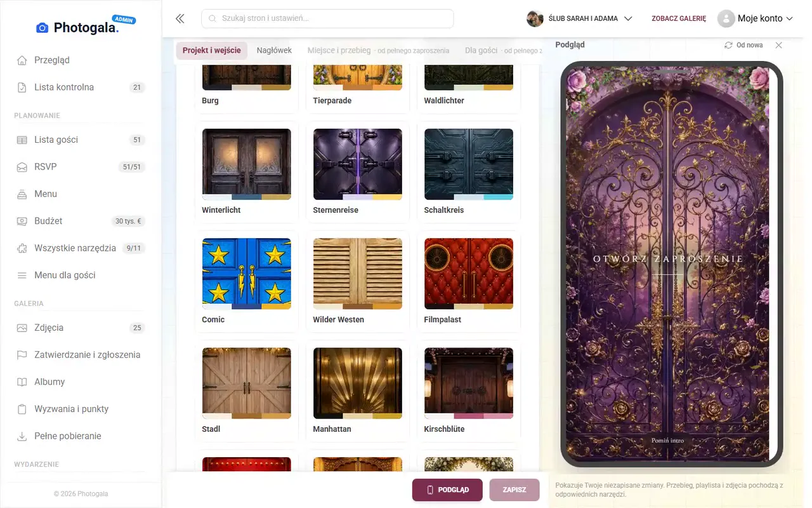Pick the Manhattan door design
Image resolution: width=812 pixels, height=508 pixels.
pyautogui.click(x=358, y=391)
